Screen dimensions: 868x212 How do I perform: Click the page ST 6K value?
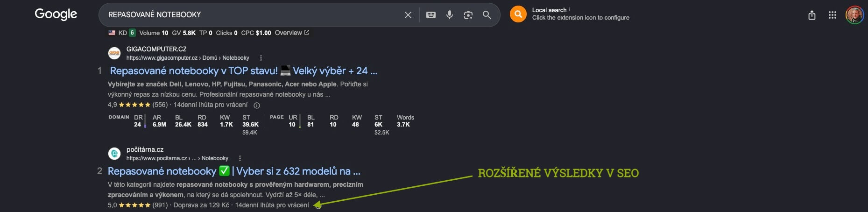(378, 125)
